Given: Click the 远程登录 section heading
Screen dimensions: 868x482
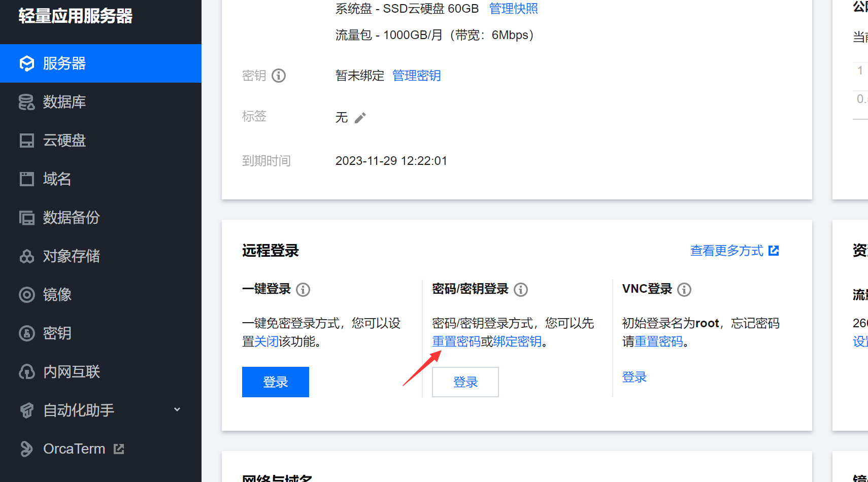Looking at the screenshot, I should [x=271, y=251].
